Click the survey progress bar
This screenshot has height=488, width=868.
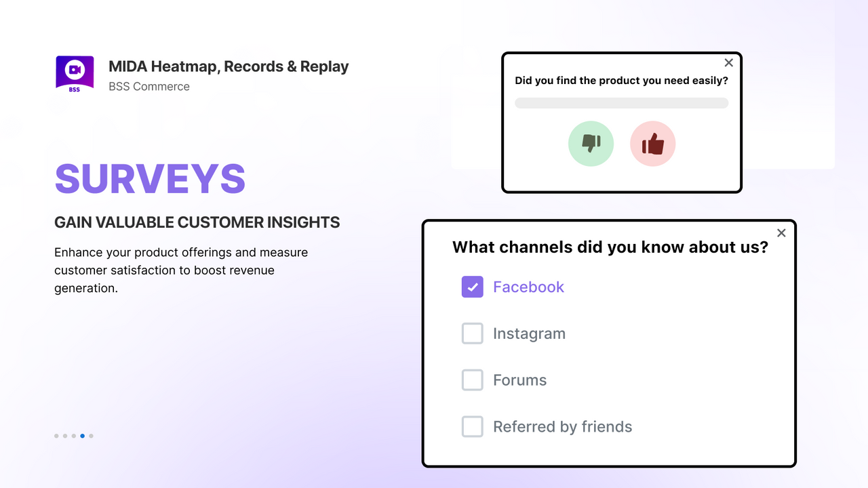tap(622, 103)
